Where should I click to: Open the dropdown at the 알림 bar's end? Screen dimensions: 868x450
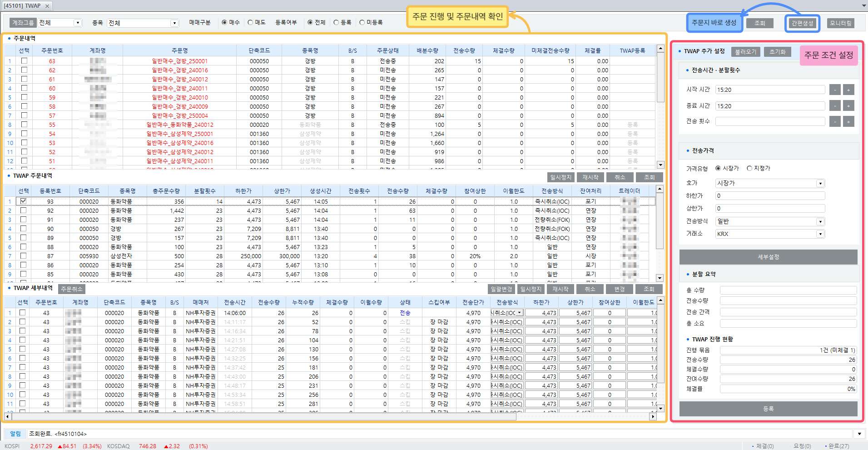(859, 434)
